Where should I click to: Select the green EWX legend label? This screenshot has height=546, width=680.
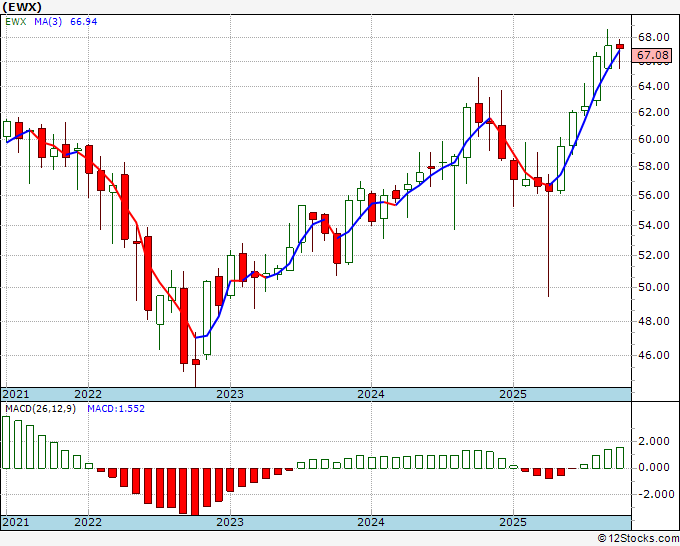pos(16,22)
